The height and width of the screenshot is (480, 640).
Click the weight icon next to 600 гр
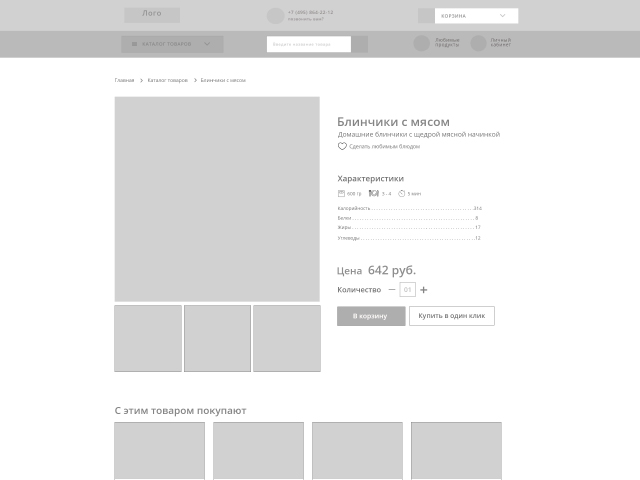(x=341, y=193)
